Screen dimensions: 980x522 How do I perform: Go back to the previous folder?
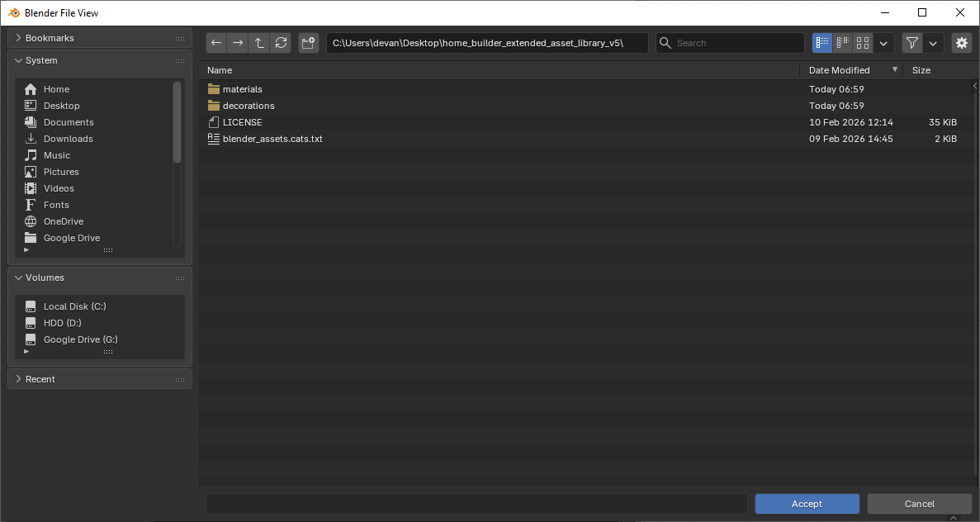coord(216,43)
